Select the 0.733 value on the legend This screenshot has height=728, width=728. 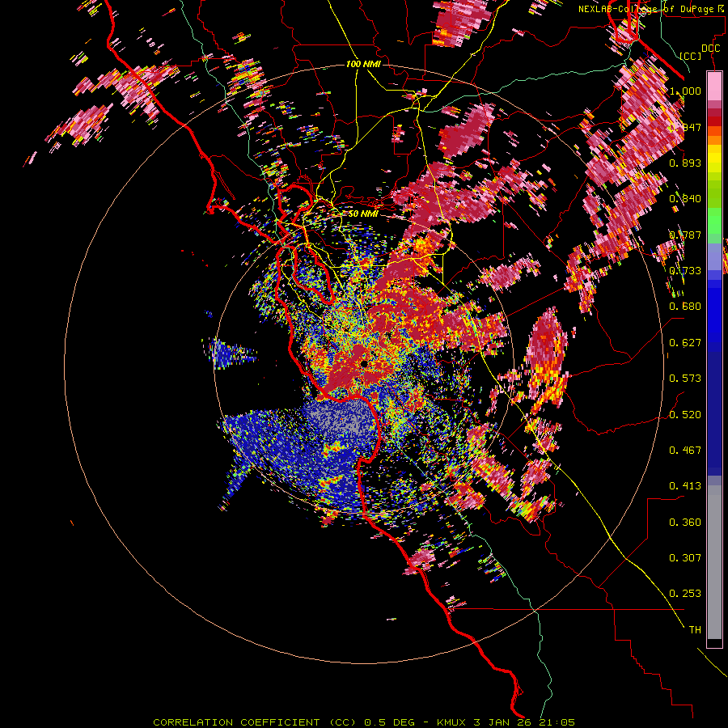685,271
